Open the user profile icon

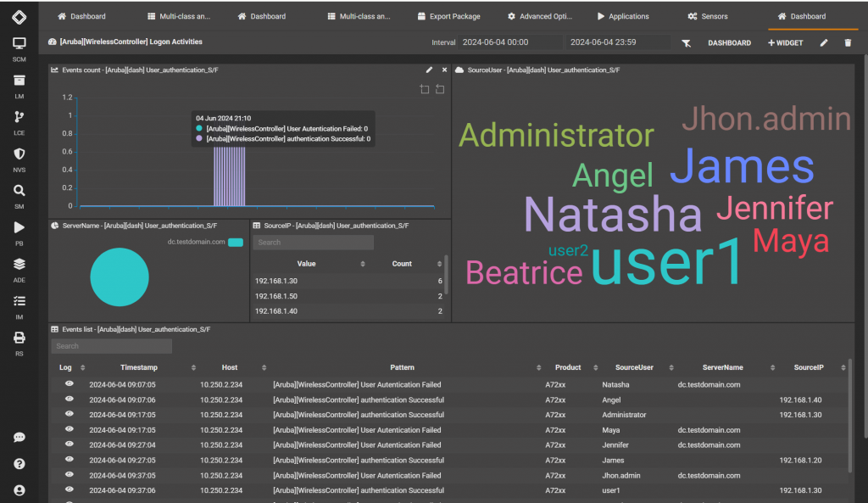[x=19, y=490]
